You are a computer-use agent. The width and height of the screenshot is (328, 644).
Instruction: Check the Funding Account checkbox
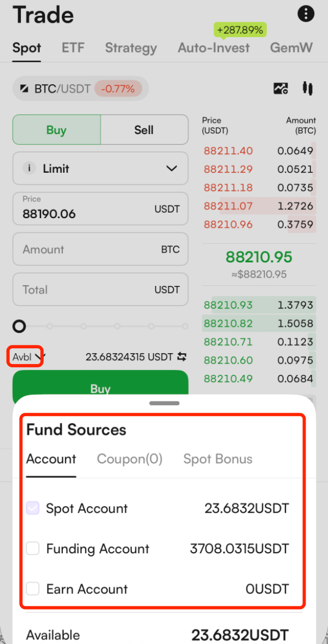(33, 549)
